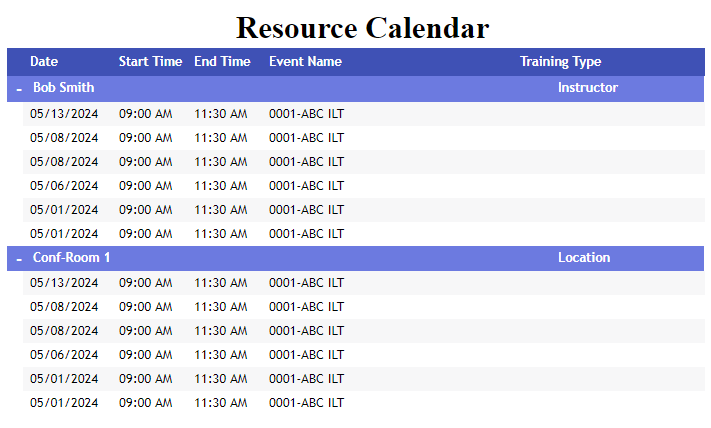711x428 pixels.
Task: Click the Resource Calendar title
Action: [362, 27]
